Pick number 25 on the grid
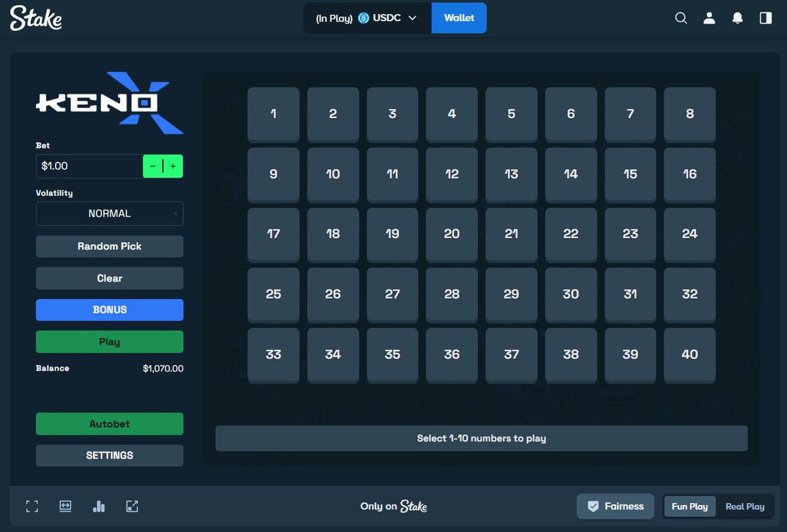The width and height of the screenshot is (787, 532). (x=273, y=295)
